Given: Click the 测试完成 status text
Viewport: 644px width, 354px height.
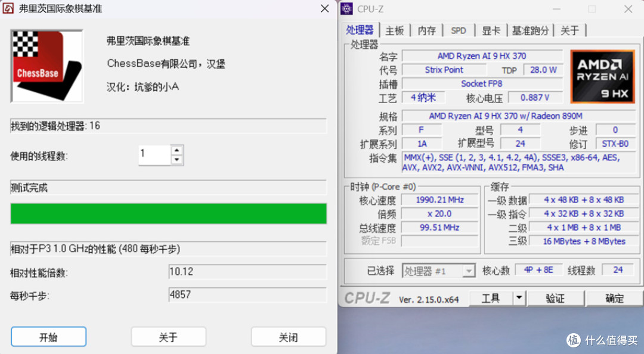Looking at the screenshot, I should pos(29,188).
